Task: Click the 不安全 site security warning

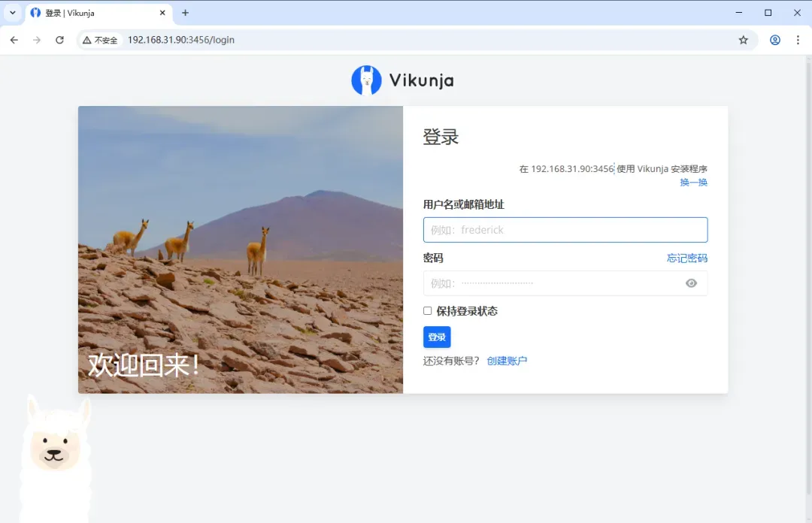Action: [x=100, y=40]
